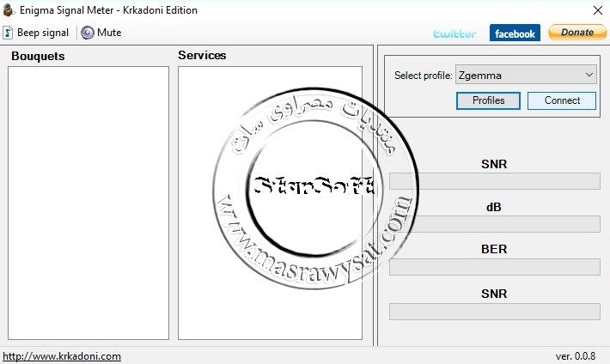Open the Profiles manager button
Viewport: 610px width, 364px height.
tap(488, 100)
